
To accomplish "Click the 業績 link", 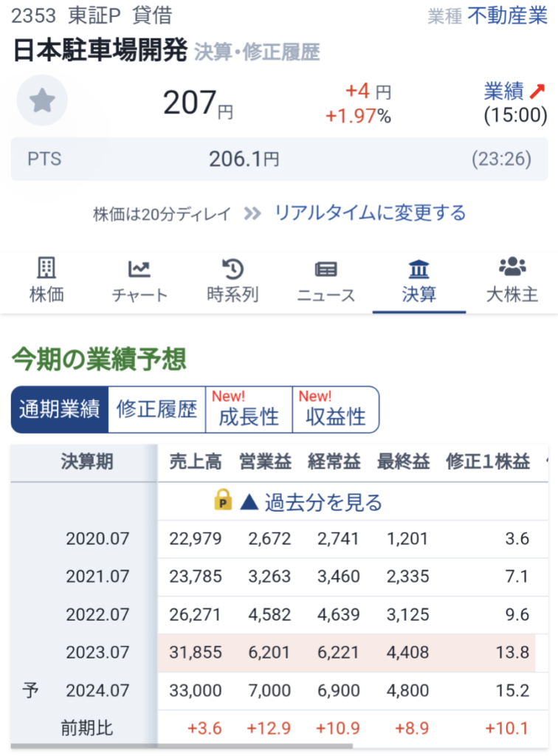I will 504,92.
